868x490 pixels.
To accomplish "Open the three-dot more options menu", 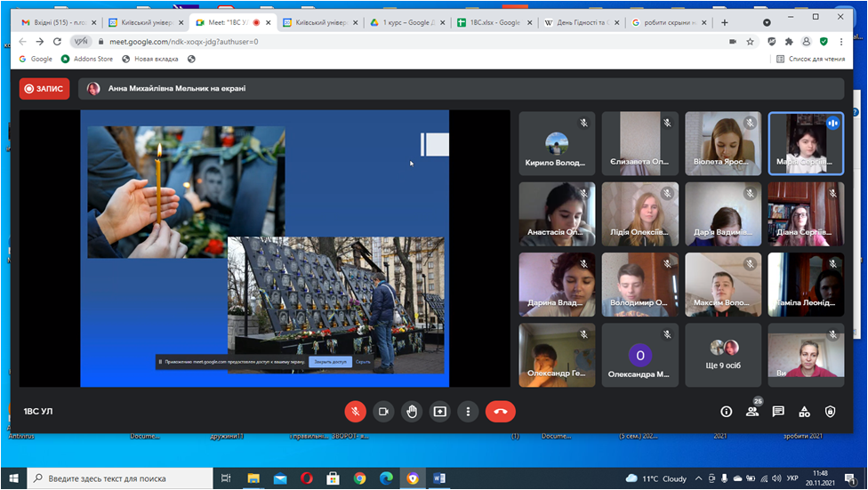I will tap(468, 412).
